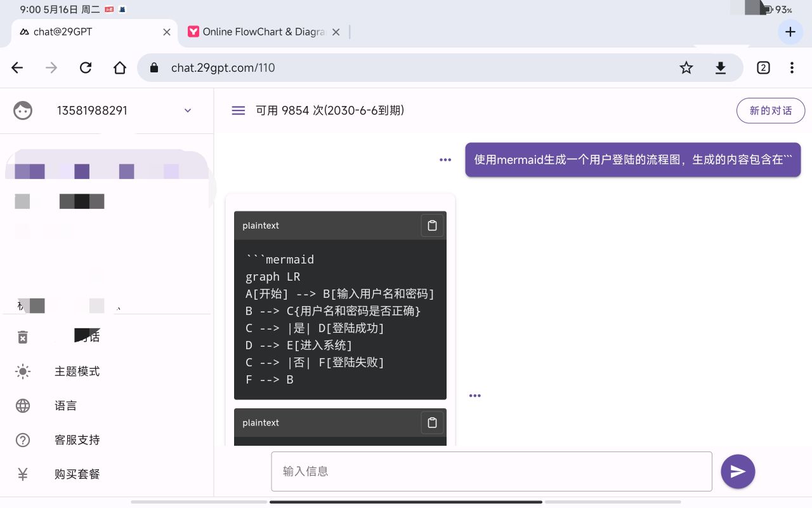The width and height of the screenshot is (812, 508).
Task: Open options dots beside the assistant reply
Action: click(x=475, y=396)
